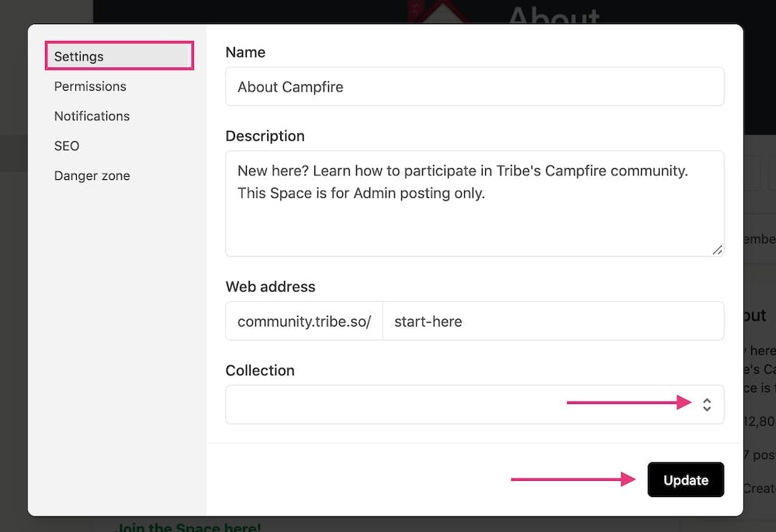The height and width of the screenshot is (532, 776).
Task: Click the up-down arrows icon on Collection
Action: coord(706,404)
